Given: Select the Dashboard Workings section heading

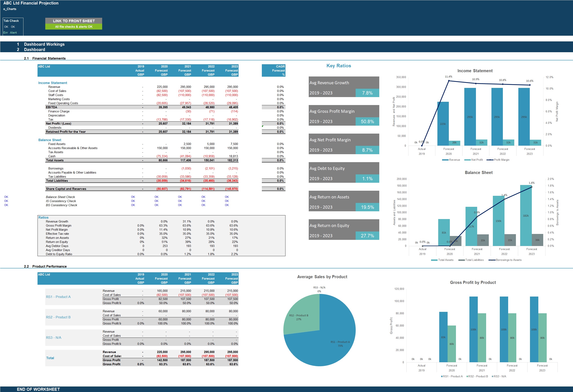Looking at the screenshot, I should click(x=44, y=44).
